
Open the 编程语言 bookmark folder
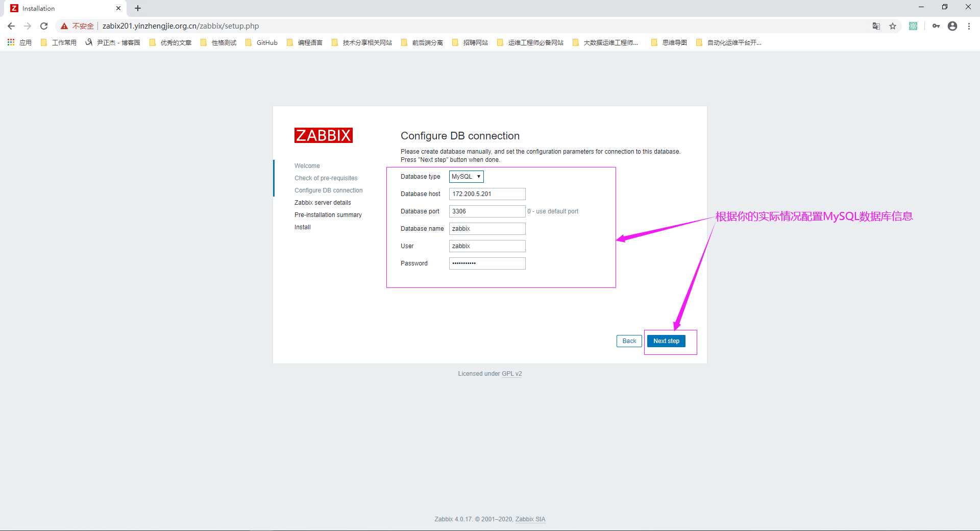pyautogui.click(x=305, y=42)
